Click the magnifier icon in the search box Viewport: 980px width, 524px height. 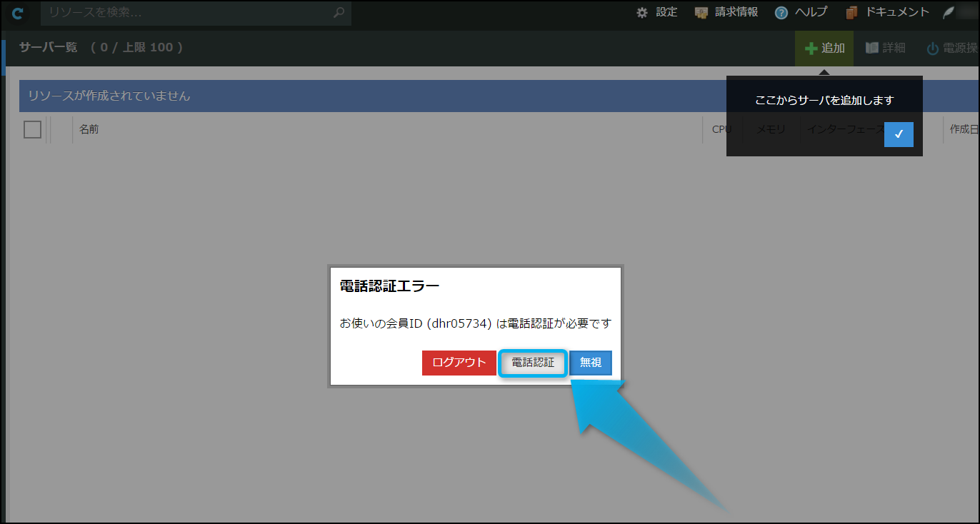pyautogui.click(x=339, y=13)
